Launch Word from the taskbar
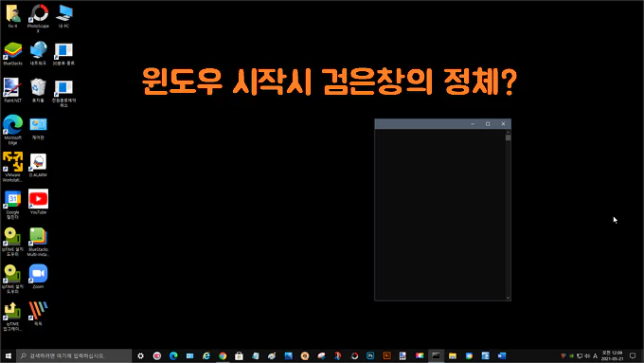The height and width of the screenshot is (363, 644). pyautogui.click(x=502, y=355)
